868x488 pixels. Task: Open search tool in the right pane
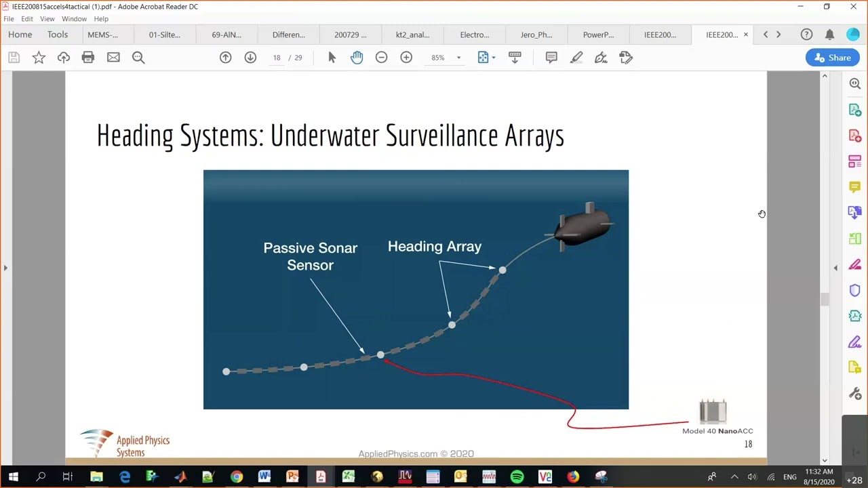pyautogui.click(x=855, y=84)
